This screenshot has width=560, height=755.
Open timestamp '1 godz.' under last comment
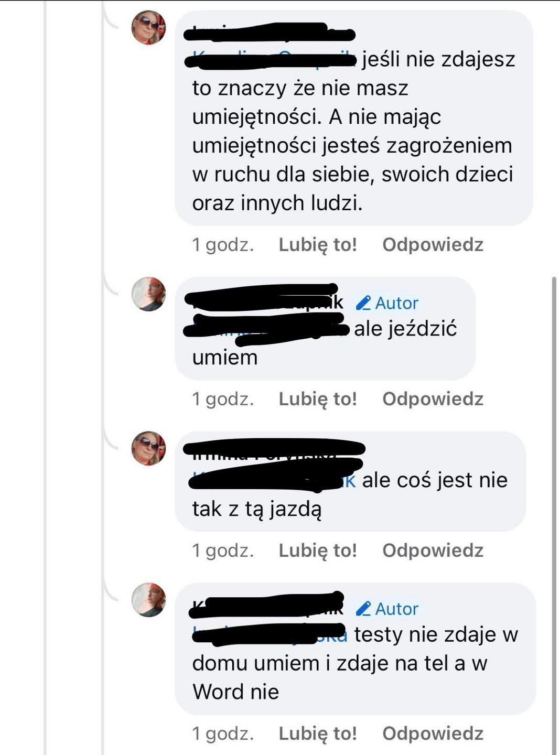223,734
